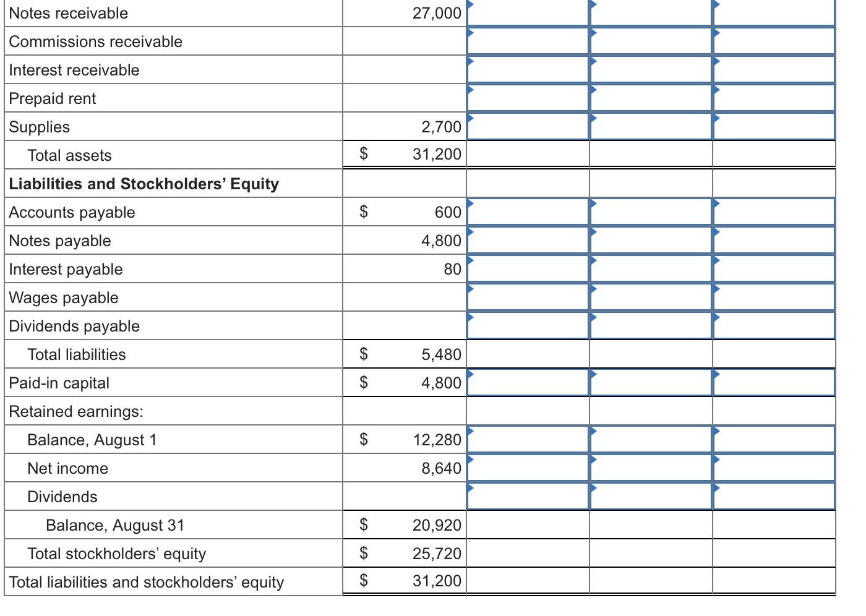Select first input cell in Prepaid rent row
Image resolution: width=866 pixels, height=616 pixels.
528,98
